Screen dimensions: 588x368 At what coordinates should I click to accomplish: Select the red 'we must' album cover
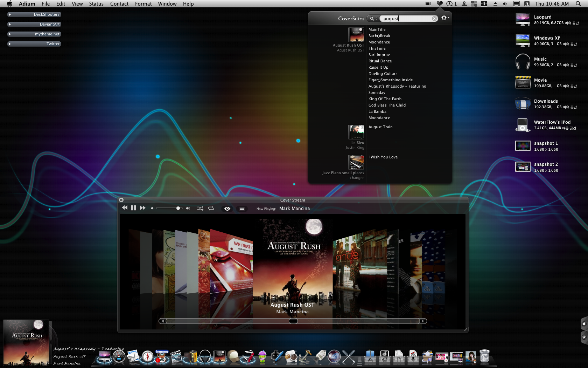231,261
